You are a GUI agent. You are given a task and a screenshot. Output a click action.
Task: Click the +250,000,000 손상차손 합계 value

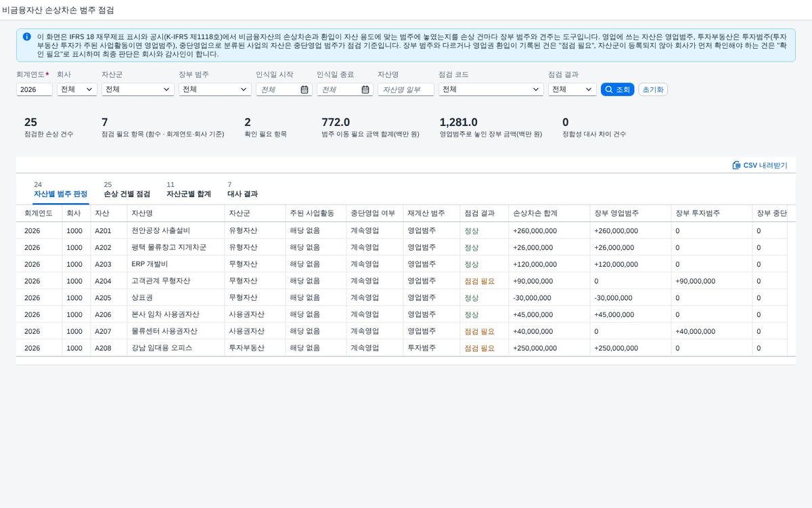click(535, 348)
